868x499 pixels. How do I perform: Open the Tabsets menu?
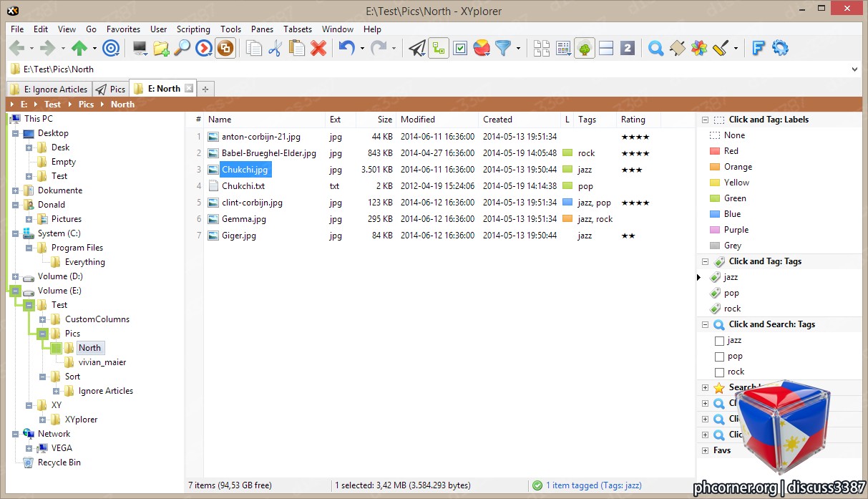pyautogui.click(x=298, y=29)
